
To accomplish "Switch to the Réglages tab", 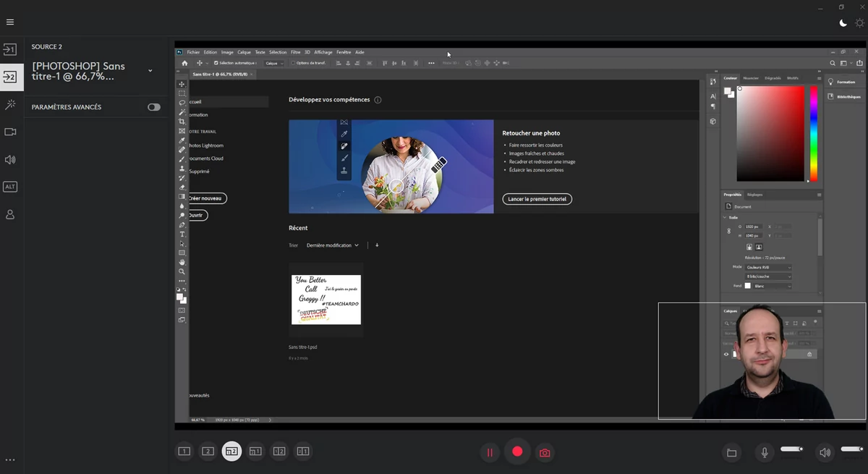I will coord(754,195).
